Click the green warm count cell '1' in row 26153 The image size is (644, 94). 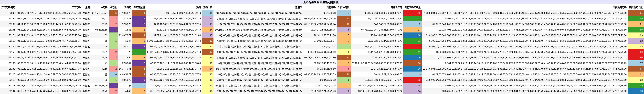[139, 52]
